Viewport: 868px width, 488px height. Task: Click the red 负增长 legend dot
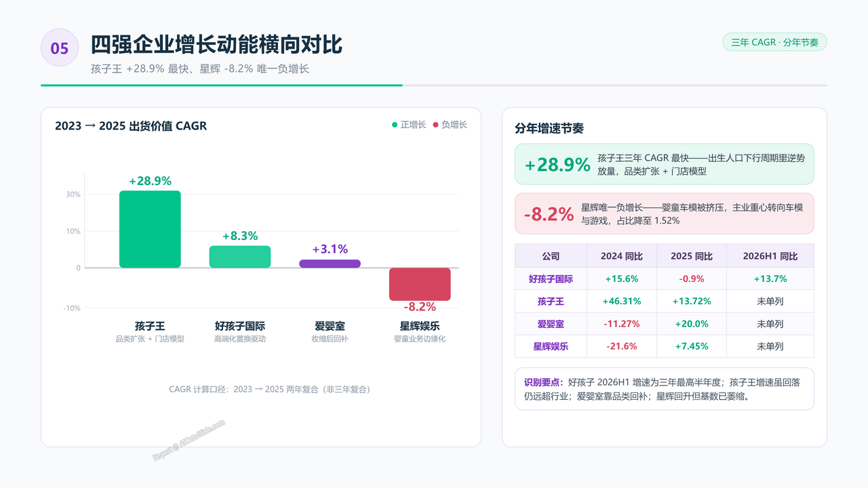tap(436, 125)
